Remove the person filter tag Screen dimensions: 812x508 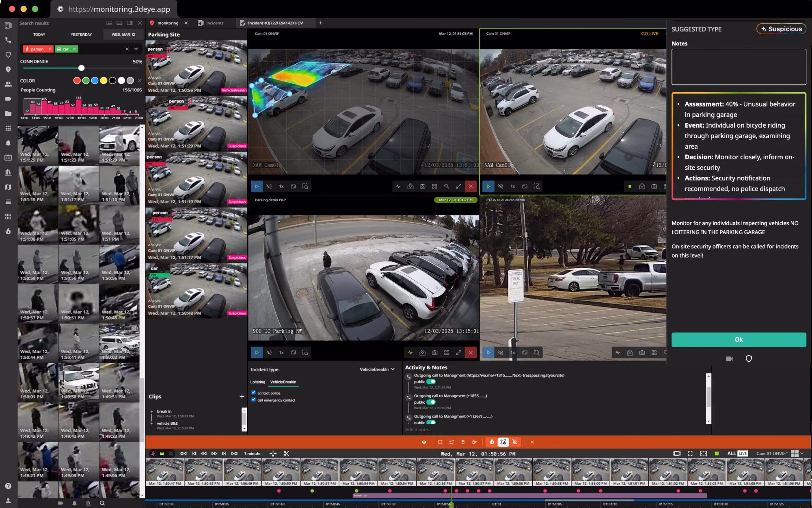pyautogui.click(x=50, y=49)
